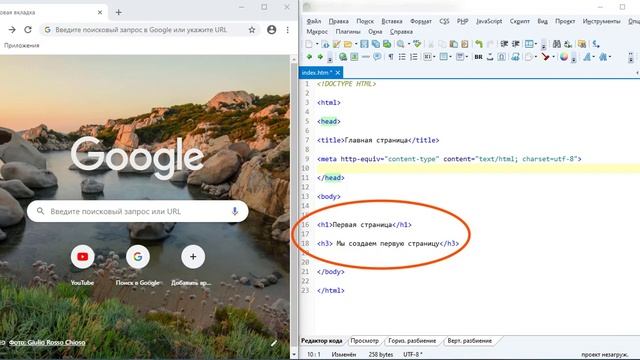Expand the Open file dropdown arrow

[x=356, y=44]
